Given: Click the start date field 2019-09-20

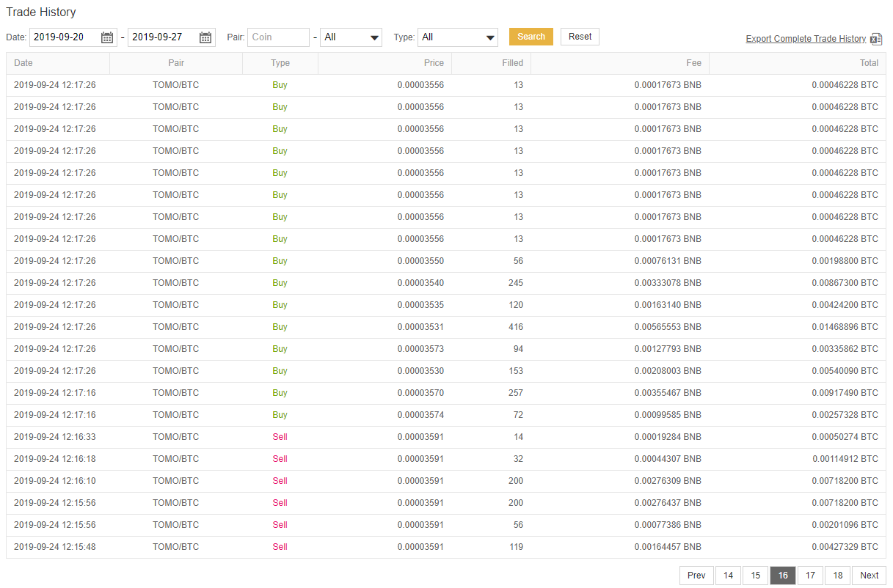Looking at the screenshot, I should [73, 37].
